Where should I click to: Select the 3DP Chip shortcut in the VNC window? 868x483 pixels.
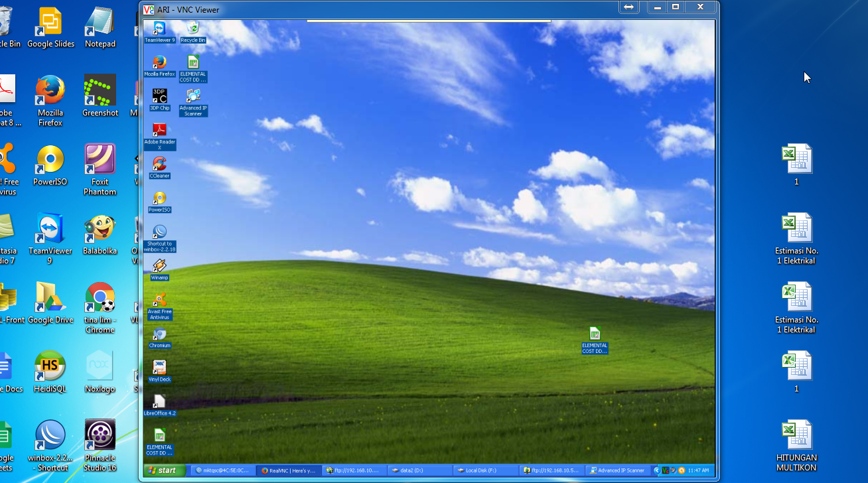tap(159, 100)
